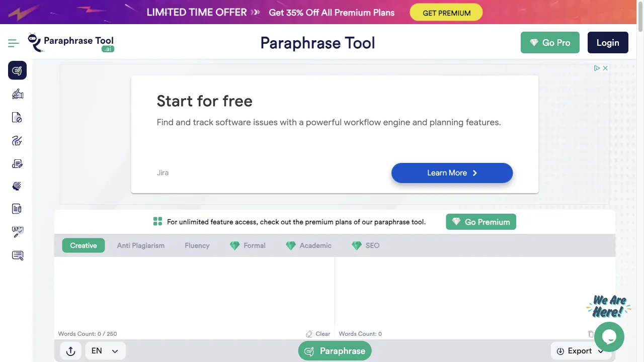644x362 pixels.
Task: Click 'Words Count: 0 / 250' label
Action: (x=88, y=334)
